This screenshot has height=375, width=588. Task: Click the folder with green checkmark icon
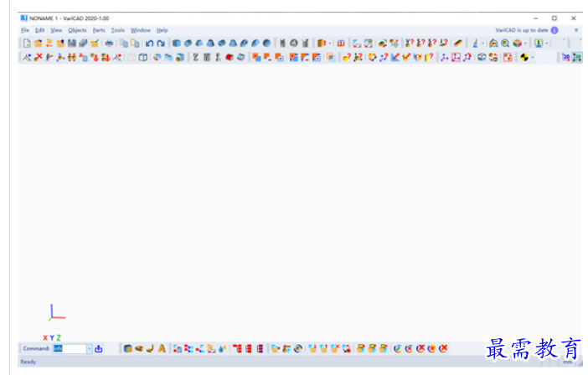tap(95, 44)
